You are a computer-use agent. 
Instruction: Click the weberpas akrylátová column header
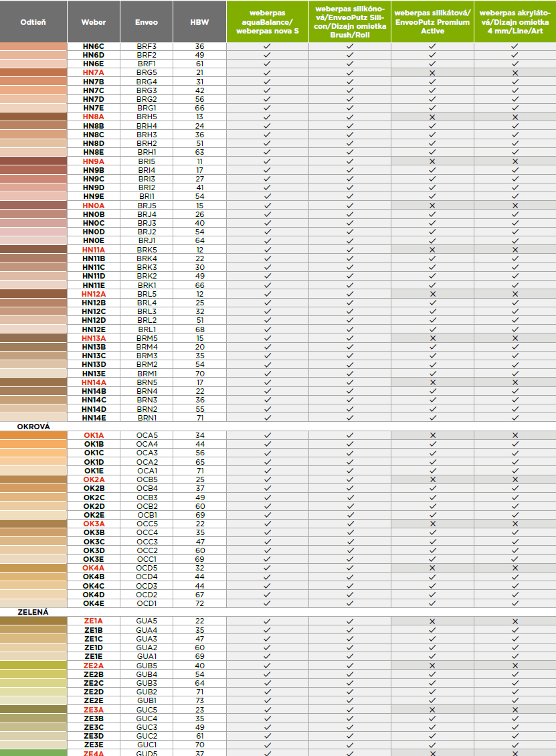(x=515, y=21)
